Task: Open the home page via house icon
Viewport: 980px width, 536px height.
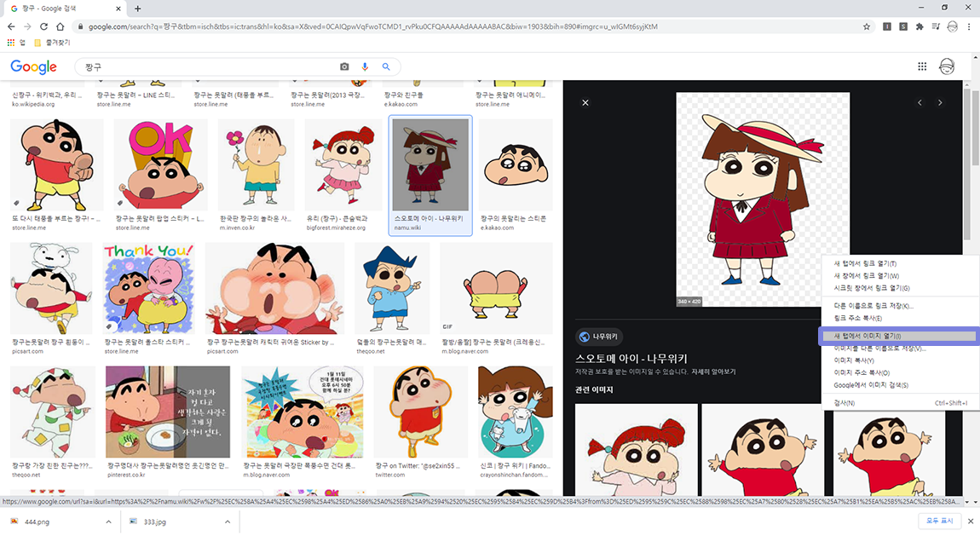Action: (60, 26)
